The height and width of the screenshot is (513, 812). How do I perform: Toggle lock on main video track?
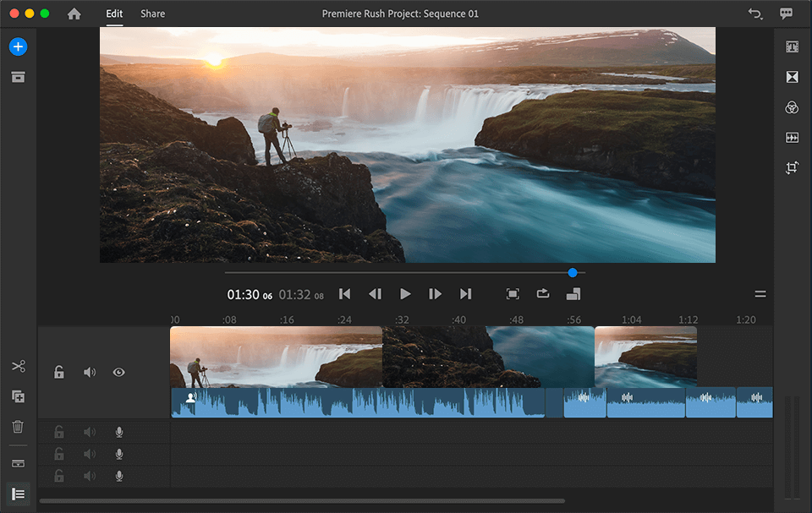(59, 372)
